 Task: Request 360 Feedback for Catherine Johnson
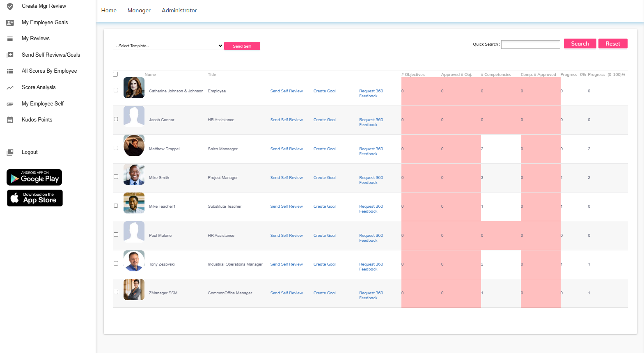pos(371,94)
